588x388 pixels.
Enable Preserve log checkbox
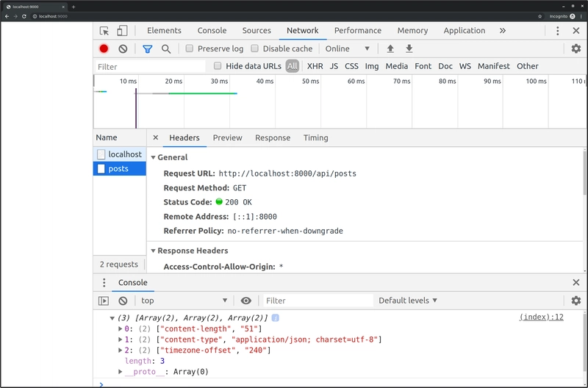coord(190,48)
